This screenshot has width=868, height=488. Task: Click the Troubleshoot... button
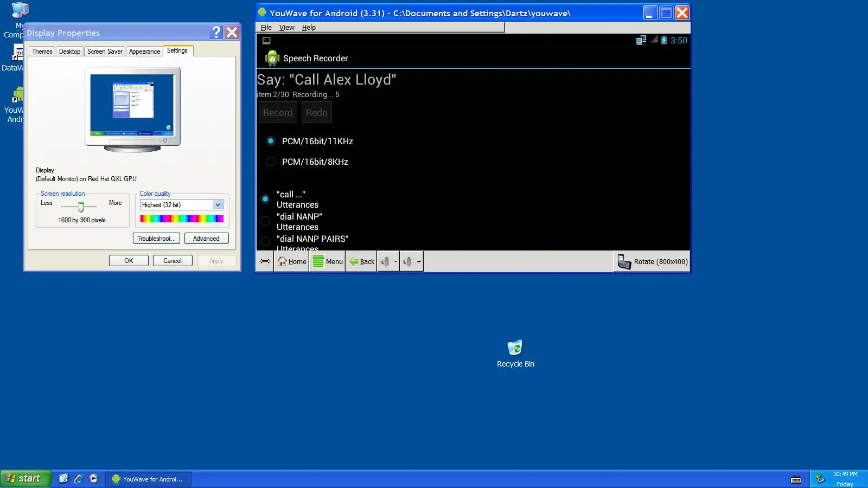tap(156, 239)
